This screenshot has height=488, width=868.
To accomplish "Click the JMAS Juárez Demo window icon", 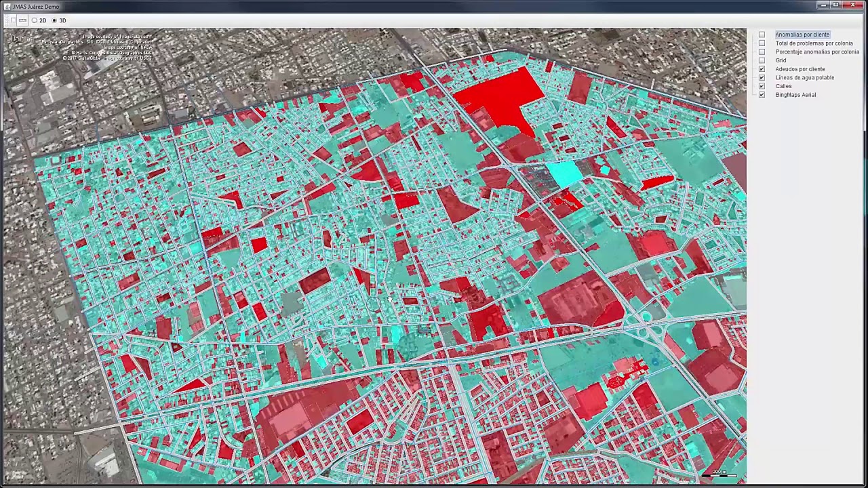I will pos(7,7).
